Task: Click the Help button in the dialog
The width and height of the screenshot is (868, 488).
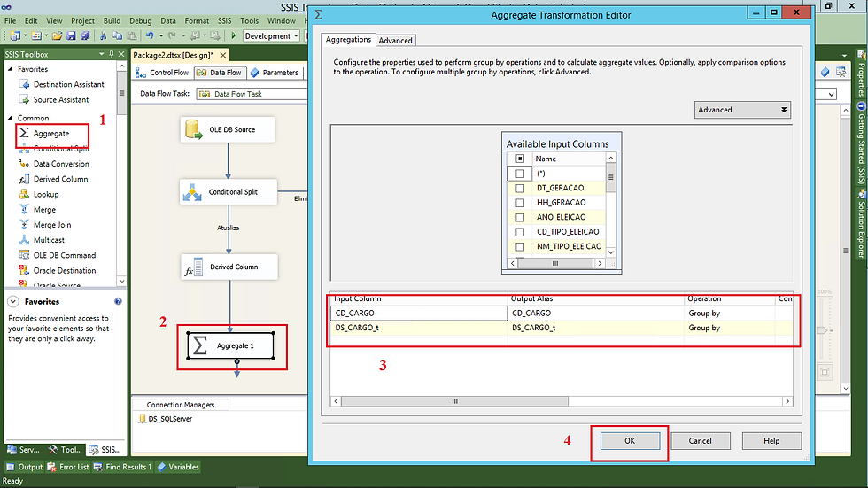Action: tap(771, 441)
